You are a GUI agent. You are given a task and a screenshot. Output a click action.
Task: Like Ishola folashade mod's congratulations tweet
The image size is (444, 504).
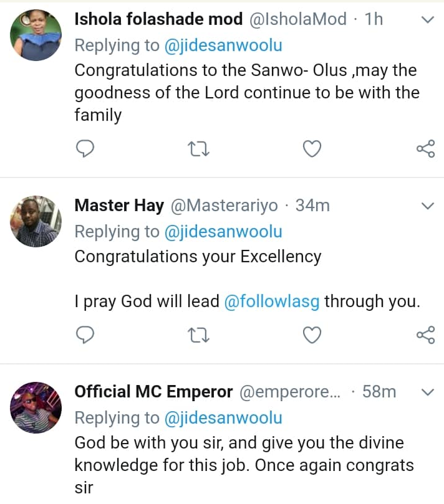tap(312, 148)
